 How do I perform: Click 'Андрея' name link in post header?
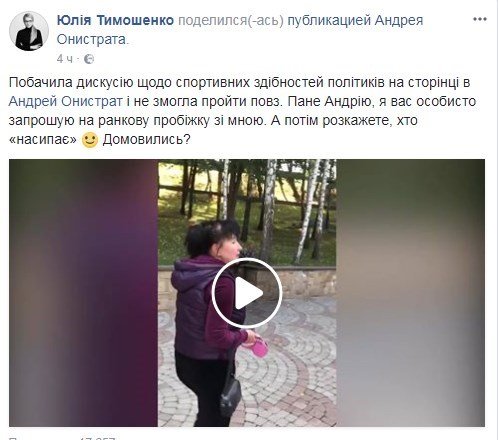click(399, 21)
